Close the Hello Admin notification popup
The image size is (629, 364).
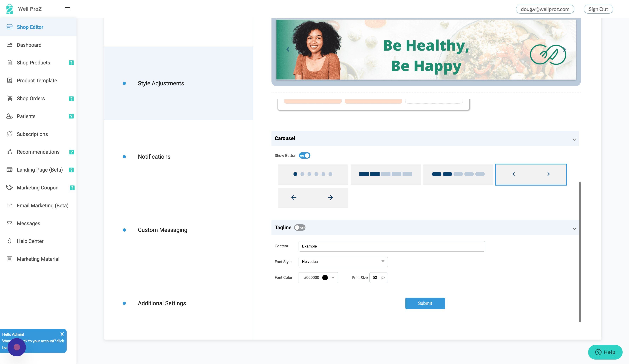click(62, 334)
